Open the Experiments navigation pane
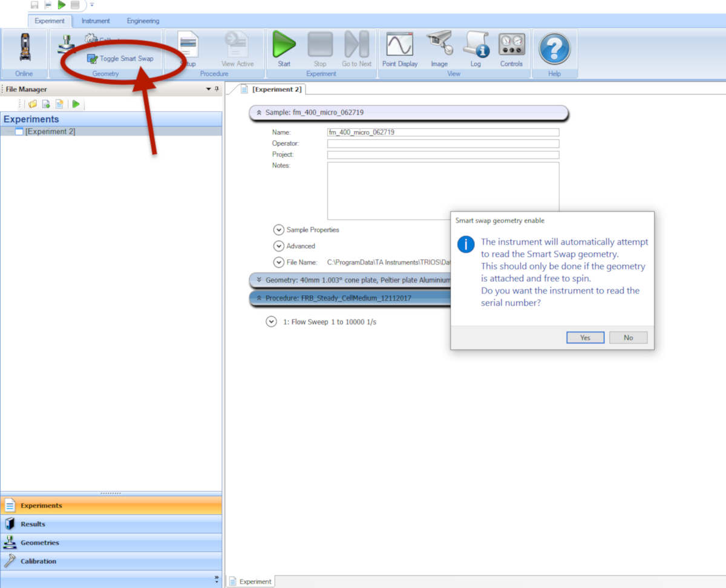The height and width of the screenshot is (588, 726). [x=111, y=506]
